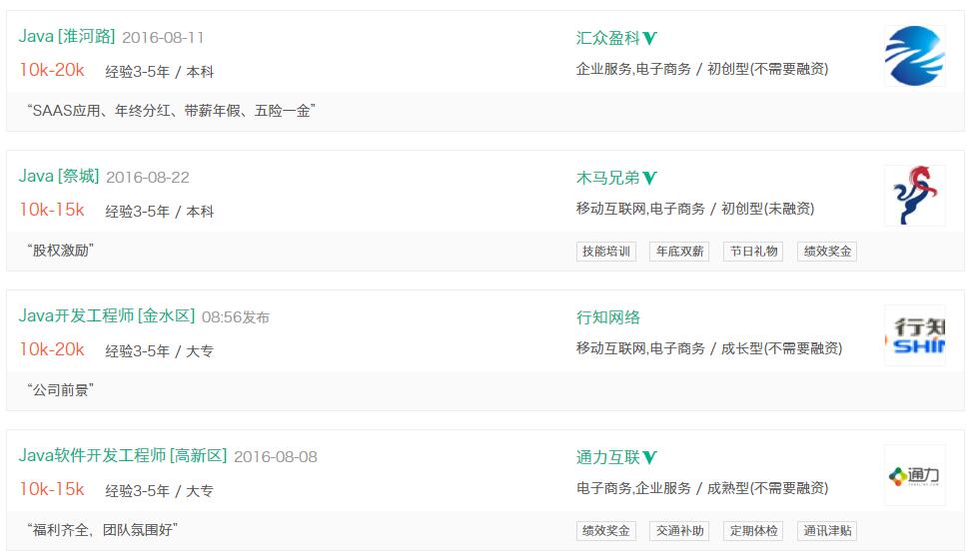
Task: Click the 汇众盈科 company logo
Action: tap(914, 56)
